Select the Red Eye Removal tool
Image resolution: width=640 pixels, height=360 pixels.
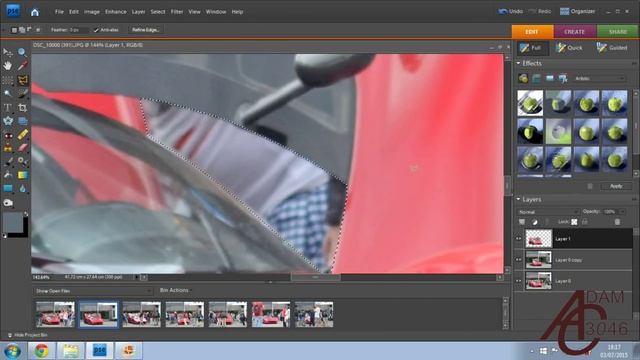tap(8, 135)
